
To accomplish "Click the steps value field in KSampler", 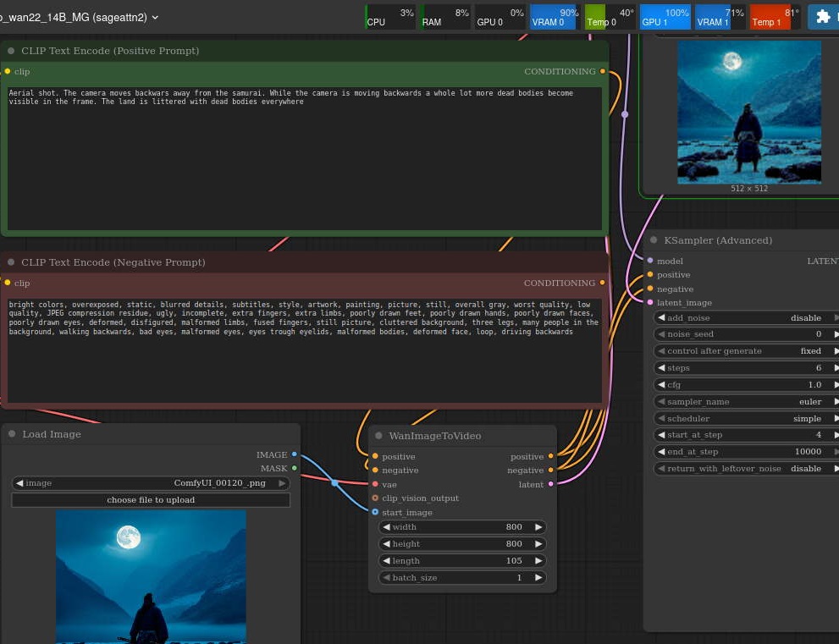I will [x=745, y=368].
